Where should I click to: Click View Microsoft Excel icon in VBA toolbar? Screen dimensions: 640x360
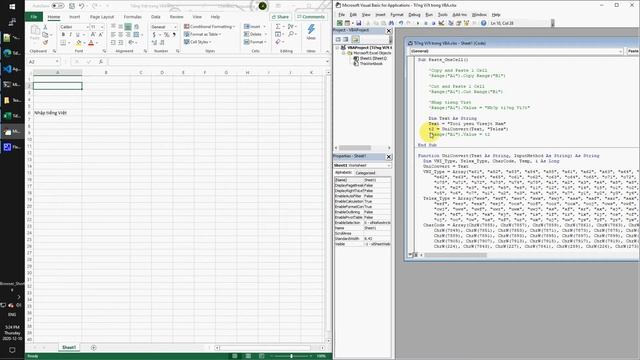(x=340, y=23)
